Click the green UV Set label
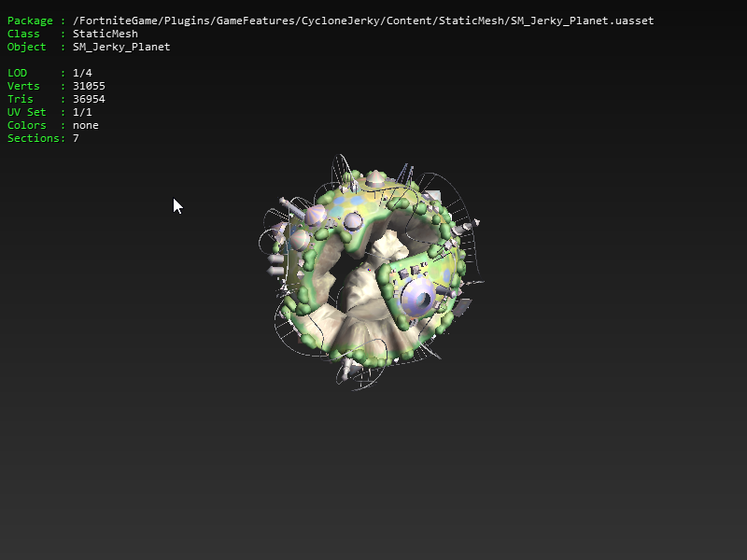 [27, 112]
